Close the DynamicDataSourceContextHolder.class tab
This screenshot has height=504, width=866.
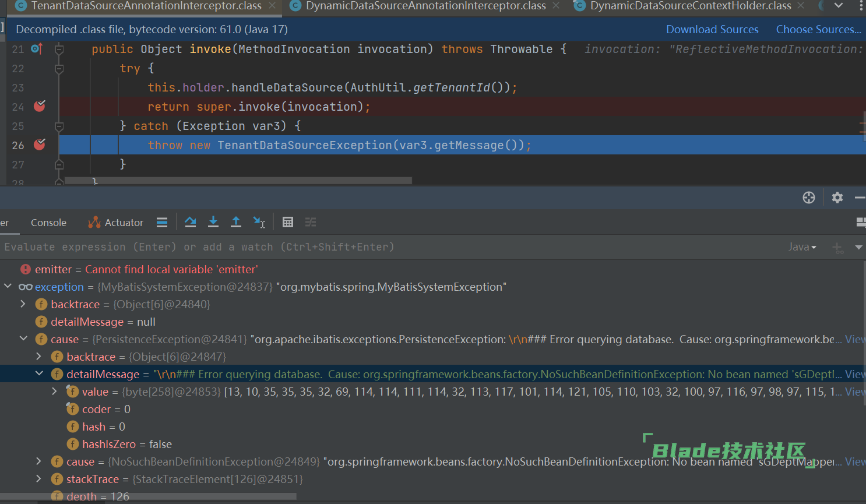tap(801, 6)
